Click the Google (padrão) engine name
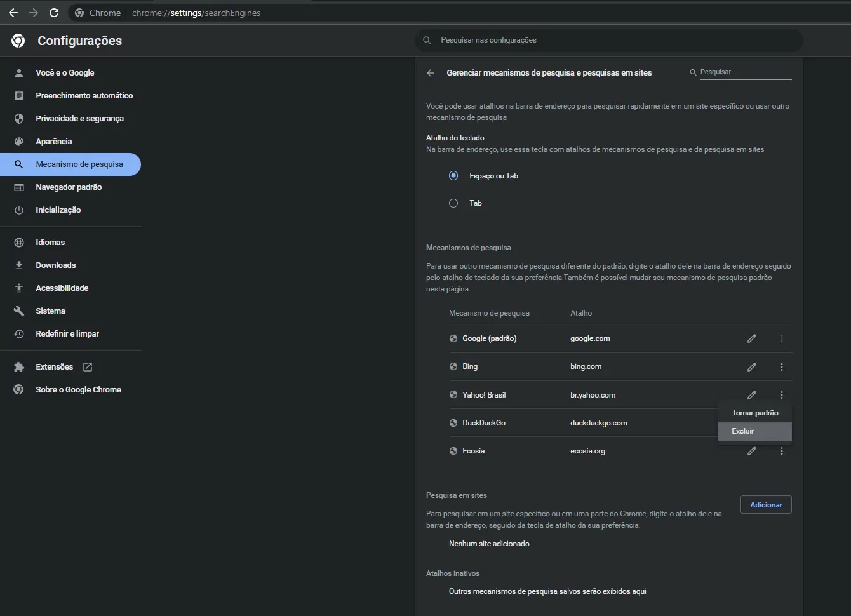Image resolution: width=851 pixels, height=616 pixels. click(x=490, y=338)
